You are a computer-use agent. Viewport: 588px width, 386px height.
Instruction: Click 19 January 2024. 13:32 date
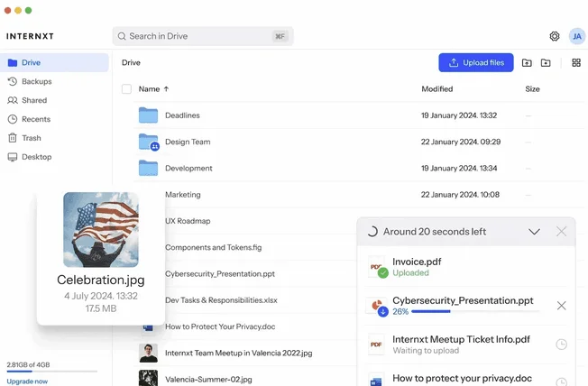[x=459, y=115]
